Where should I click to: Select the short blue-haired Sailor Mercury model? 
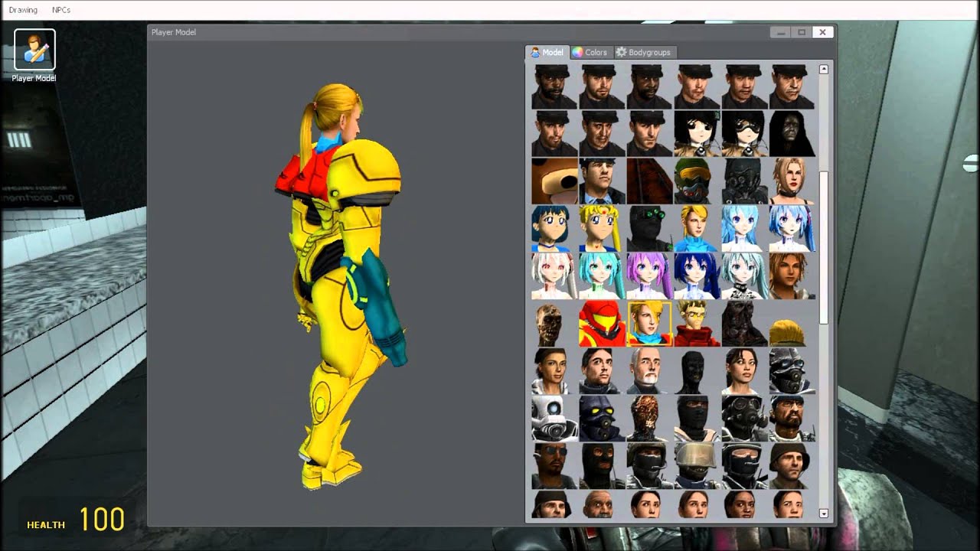click(554, 228)
